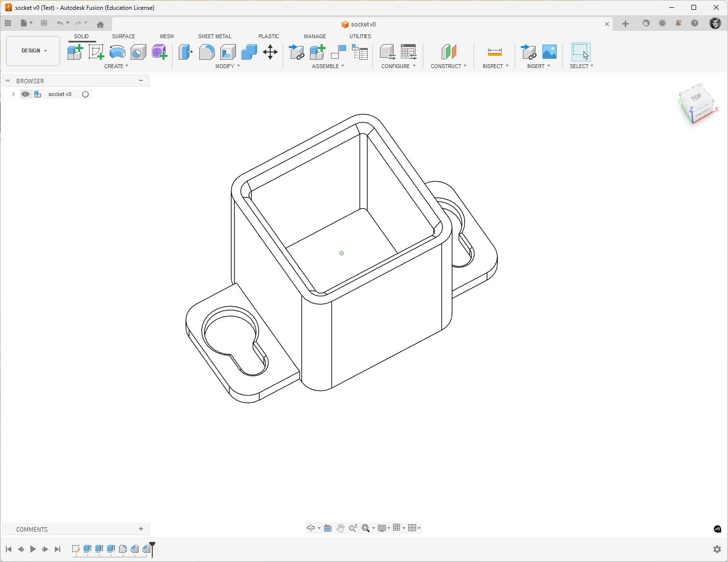Go to the UTILITIES tab
728x562 pixels.
pos(360,36)
